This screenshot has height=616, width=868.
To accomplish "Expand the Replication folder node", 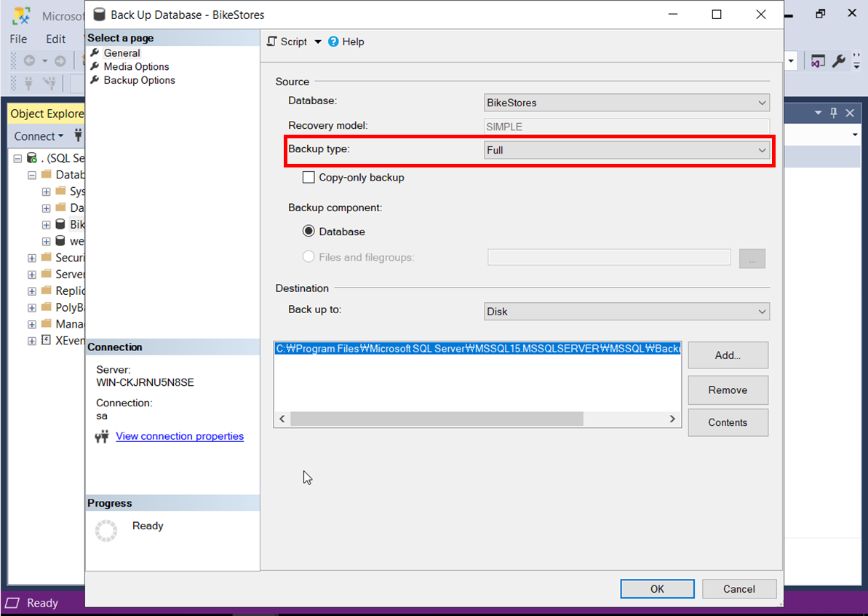I will pyautogui.click(x=32, y=291).
